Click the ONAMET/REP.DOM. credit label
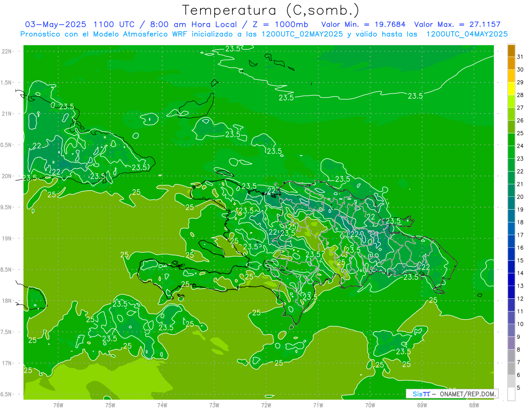Screen dimensions: 532x411 tap(468, 394)
